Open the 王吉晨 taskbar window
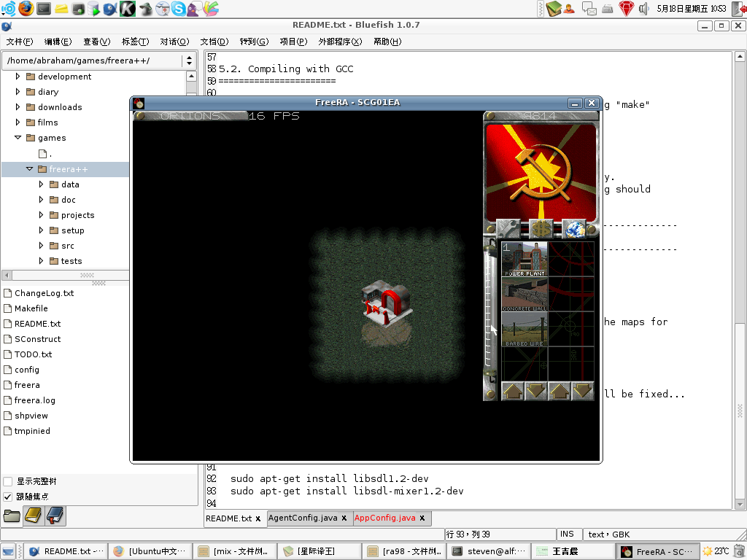Viewport: 747px width, 560px height. [x=573, y=551]
